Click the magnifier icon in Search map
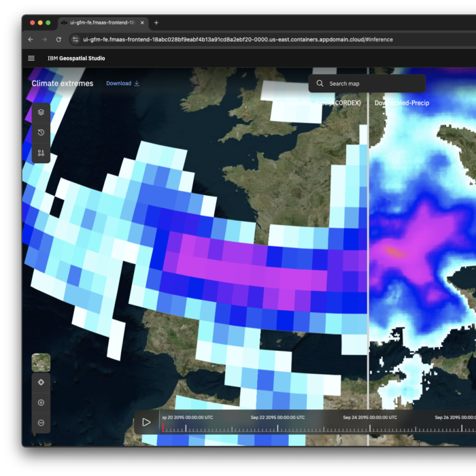The image size is (476, 476). tap(320, 84)
